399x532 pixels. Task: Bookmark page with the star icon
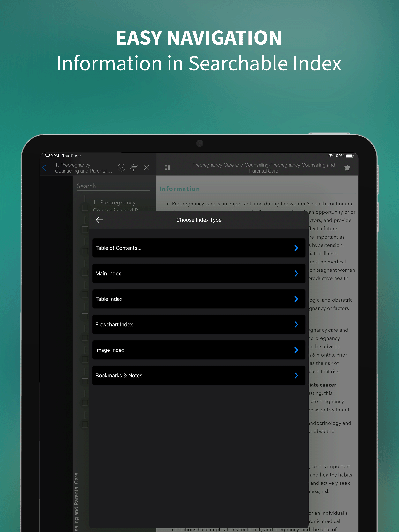347,168
